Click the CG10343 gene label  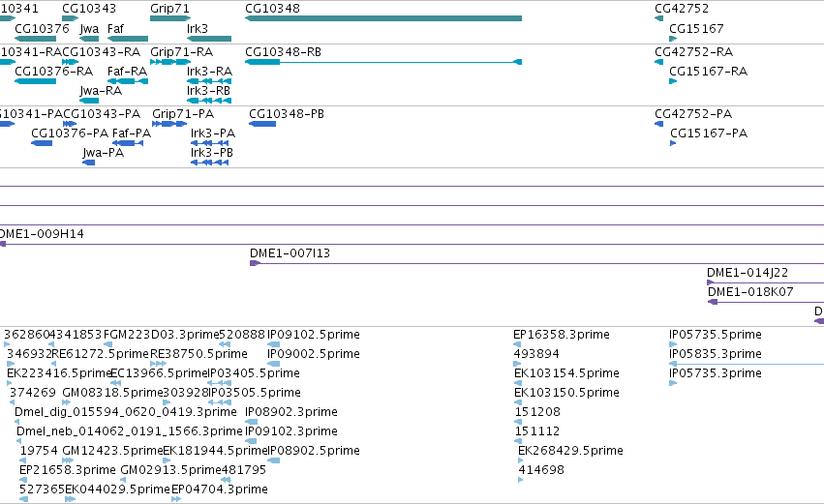coord(89,9)
